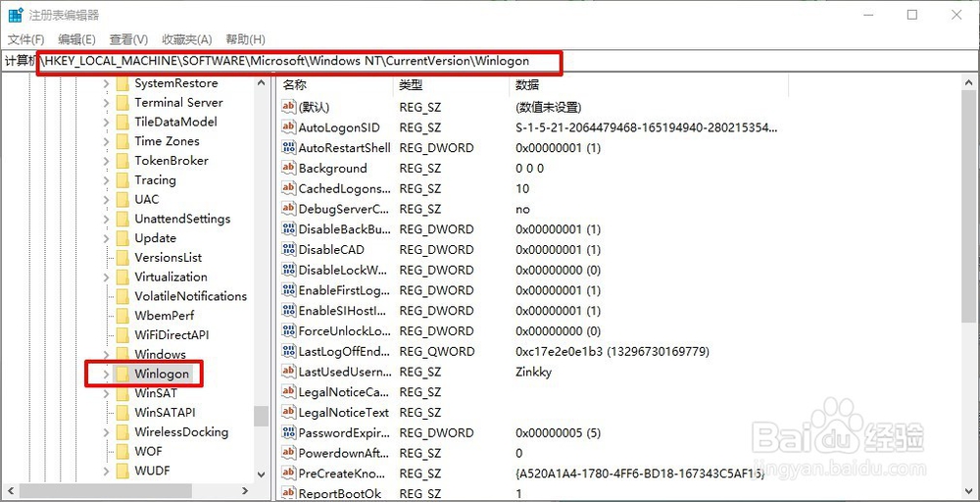Expand the SystemRestore key

coord(106,83)
